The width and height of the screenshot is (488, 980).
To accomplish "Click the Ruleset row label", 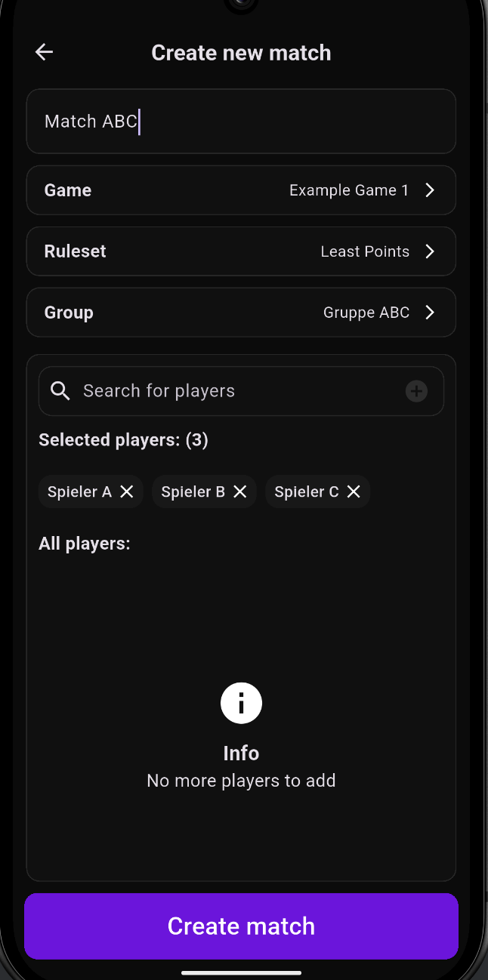I will (76, 251).
